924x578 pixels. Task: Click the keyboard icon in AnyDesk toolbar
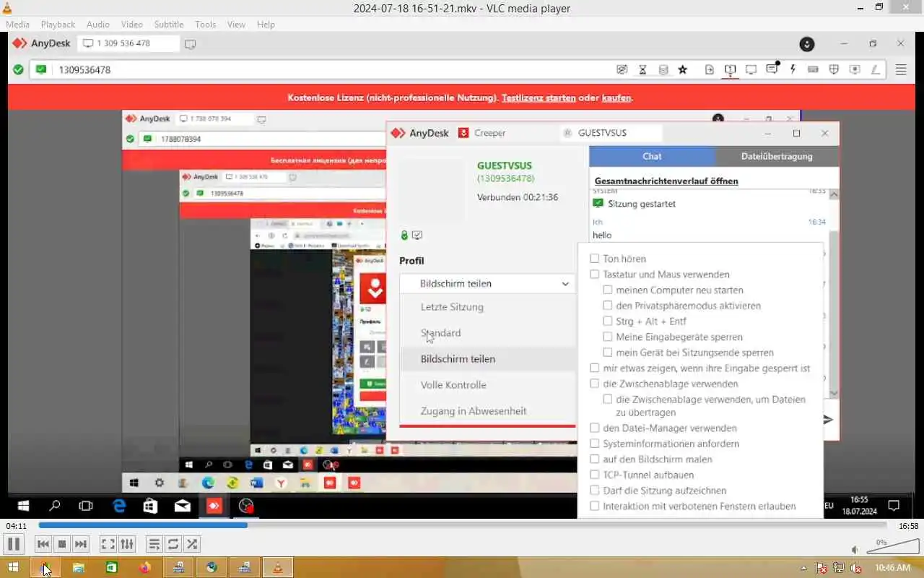(x=813, y=70)
